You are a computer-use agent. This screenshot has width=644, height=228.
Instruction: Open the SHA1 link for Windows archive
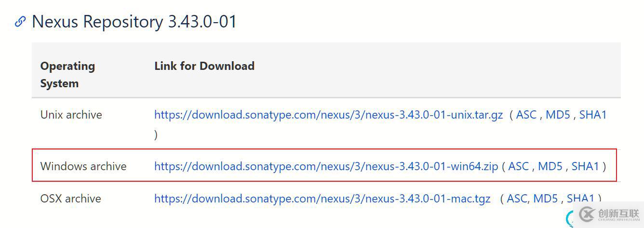[x=585, y=166]
